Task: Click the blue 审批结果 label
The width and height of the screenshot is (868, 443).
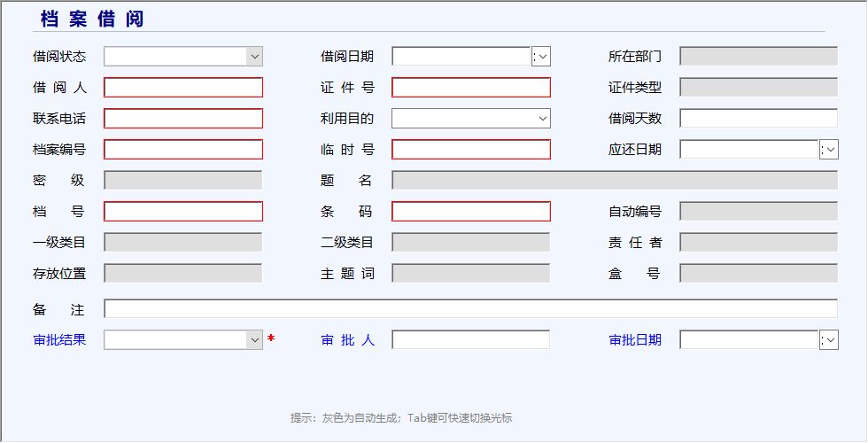Action: click(x=60, y=339)
